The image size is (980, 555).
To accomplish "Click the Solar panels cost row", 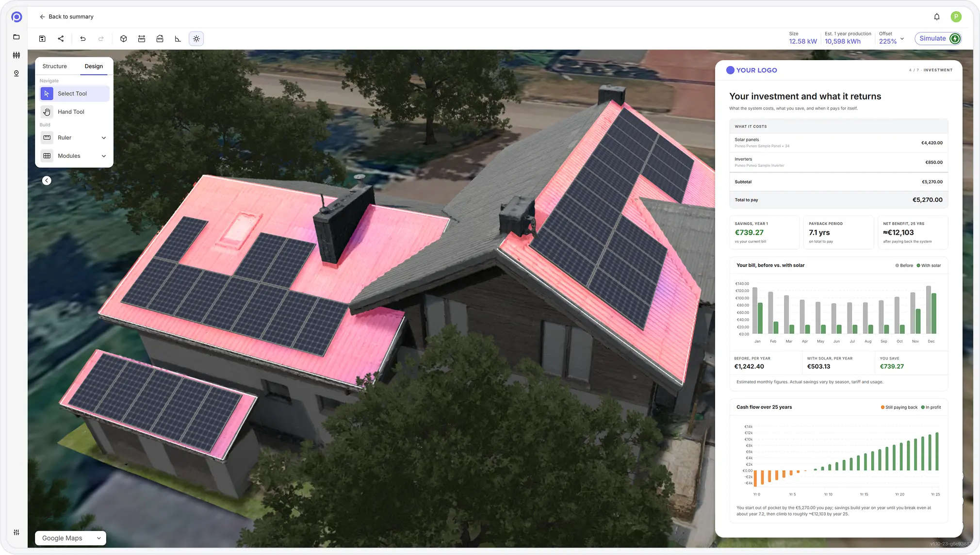I will (x=838, y=143).
